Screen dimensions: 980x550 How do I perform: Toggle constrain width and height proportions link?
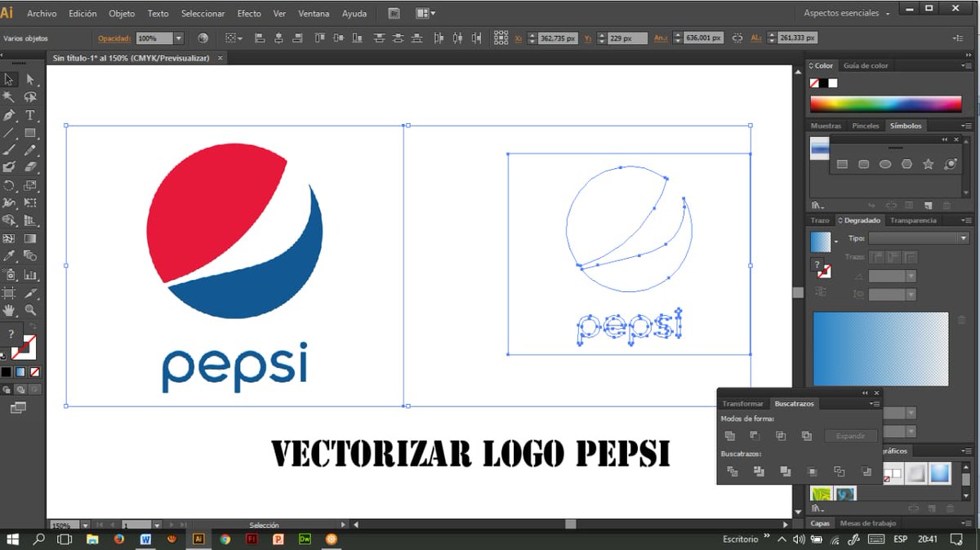[x=737, y=38]
